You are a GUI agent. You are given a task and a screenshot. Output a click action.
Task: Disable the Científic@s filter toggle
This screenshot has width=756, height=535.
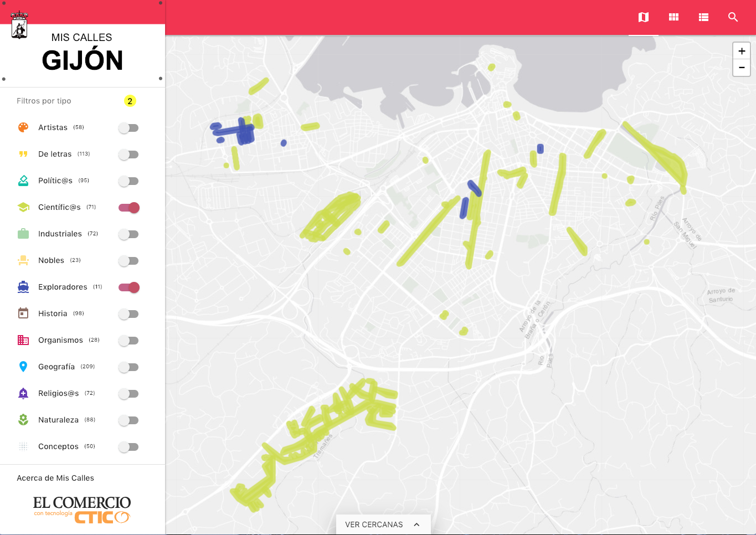(x=128, y=207)
